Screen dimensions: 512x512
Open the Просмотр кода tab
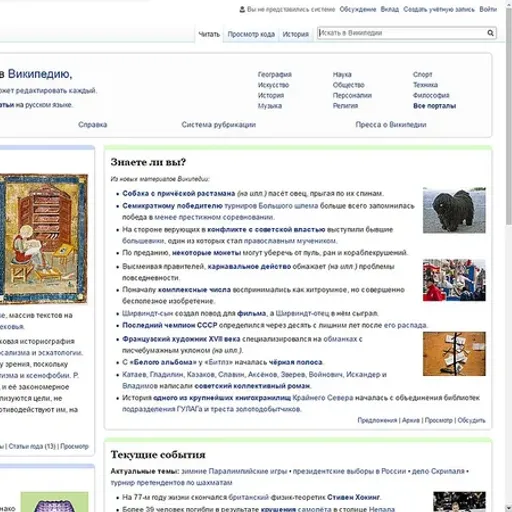coord(251,34)
